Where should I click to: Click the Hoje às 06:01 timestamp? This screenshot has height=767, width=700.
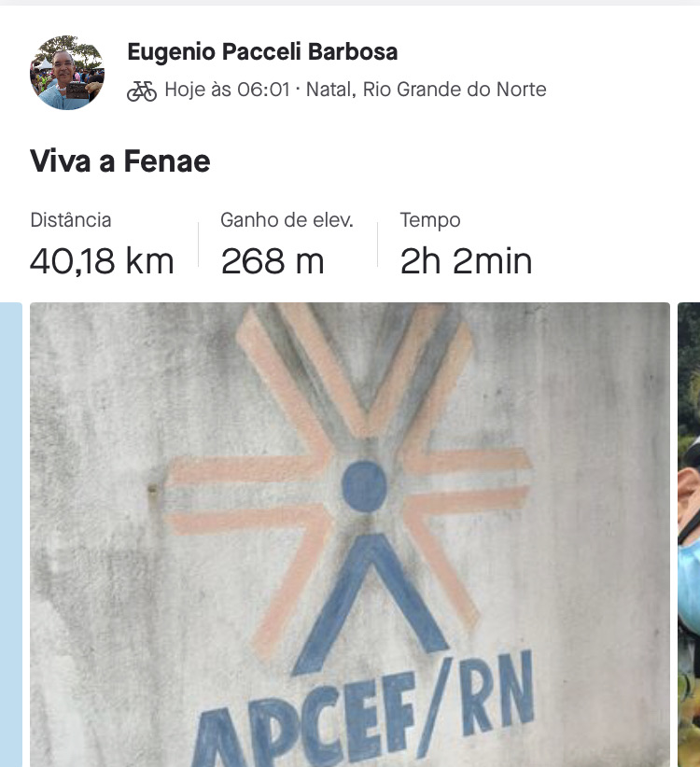tap(228, 90)
